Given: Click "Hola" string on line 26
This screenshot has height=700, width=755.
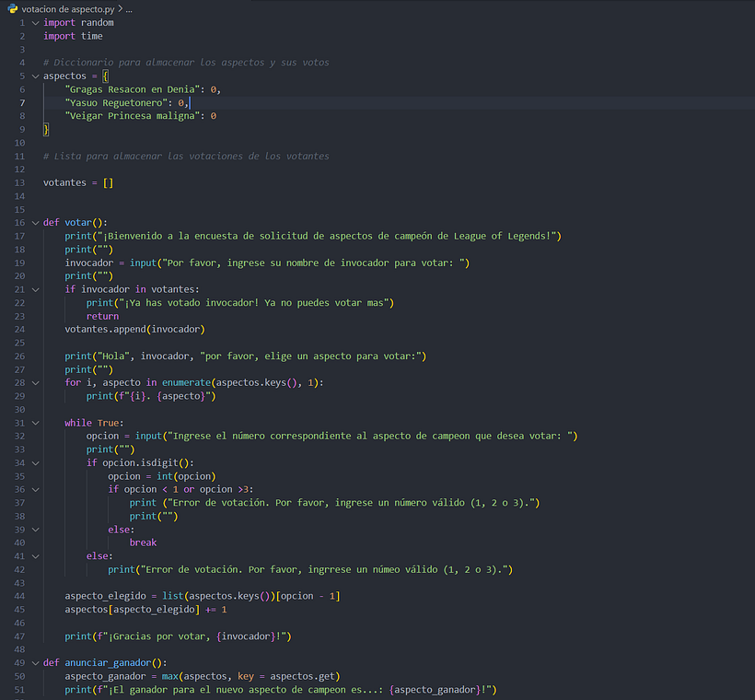Looking at the screenshot, I should 113,356.
